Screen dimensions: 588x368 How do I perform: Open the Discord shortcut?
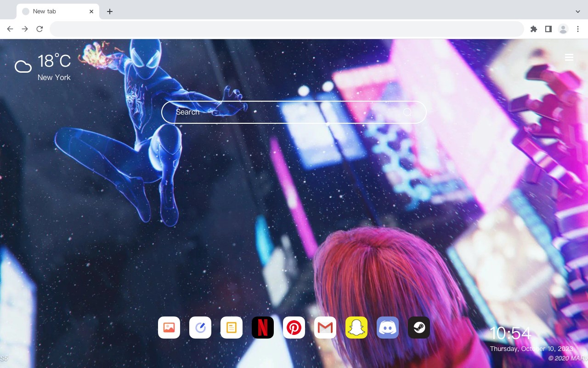pyautogui.click(x=388, y=328)
